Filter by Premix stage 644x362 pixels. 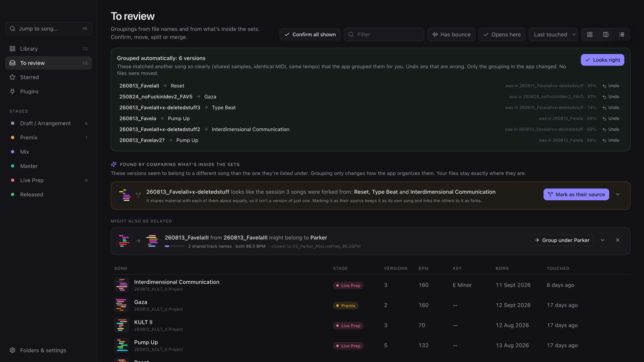[x=48, y=138]
